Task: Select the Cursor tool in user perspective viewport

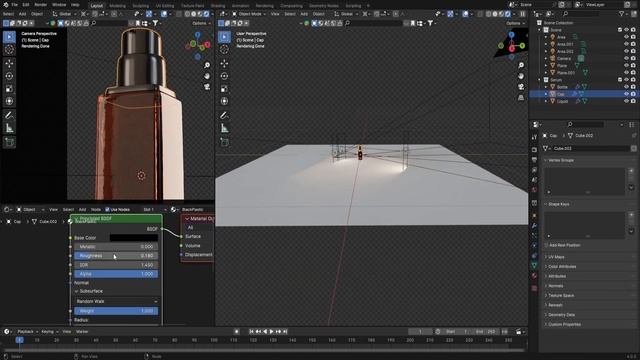Action: [224, 50]
